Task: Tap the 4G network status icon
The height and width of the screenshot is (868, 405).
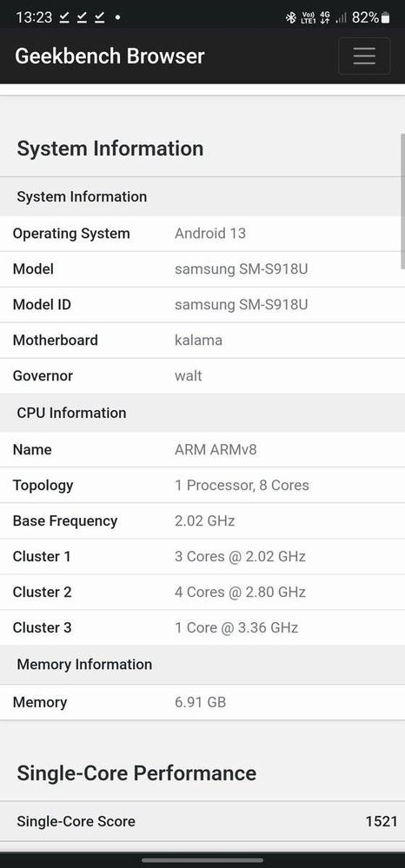Action: click(325, 17)
